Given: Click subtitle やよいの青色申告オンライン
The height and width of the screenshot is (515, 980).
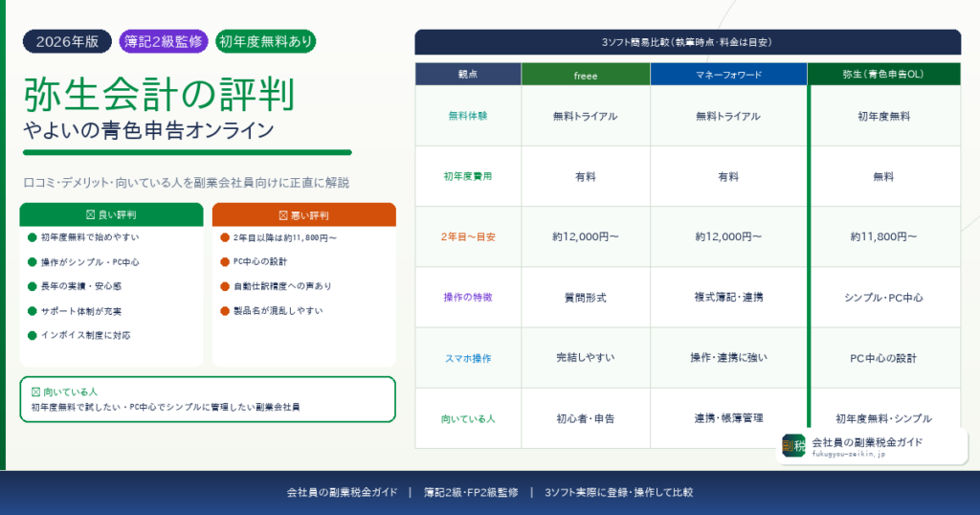Looking at the screenshot, I should coord(148,130).
